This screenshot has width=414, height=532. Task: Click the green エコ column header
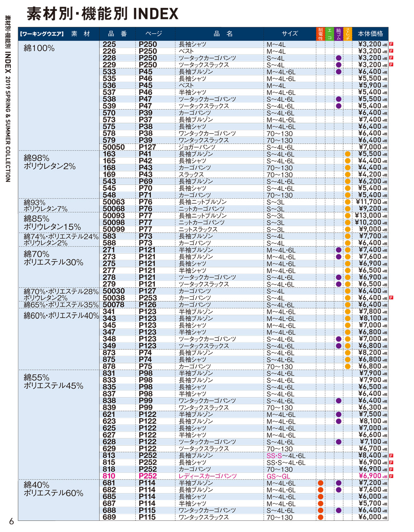330,34
